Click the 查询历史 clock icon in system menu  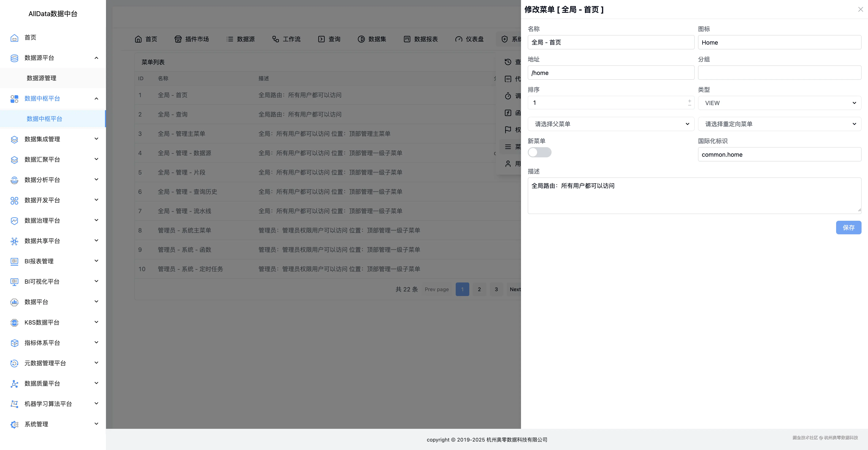[508, 62]
